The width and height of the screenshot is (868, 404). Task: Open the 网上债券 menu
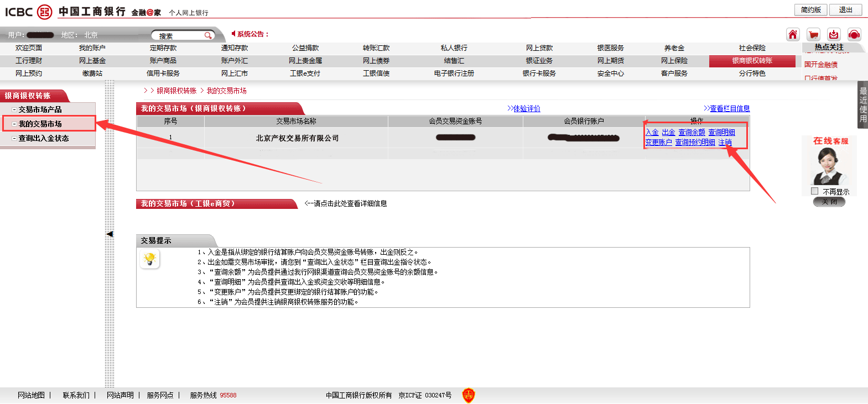[x=376, y=61]
